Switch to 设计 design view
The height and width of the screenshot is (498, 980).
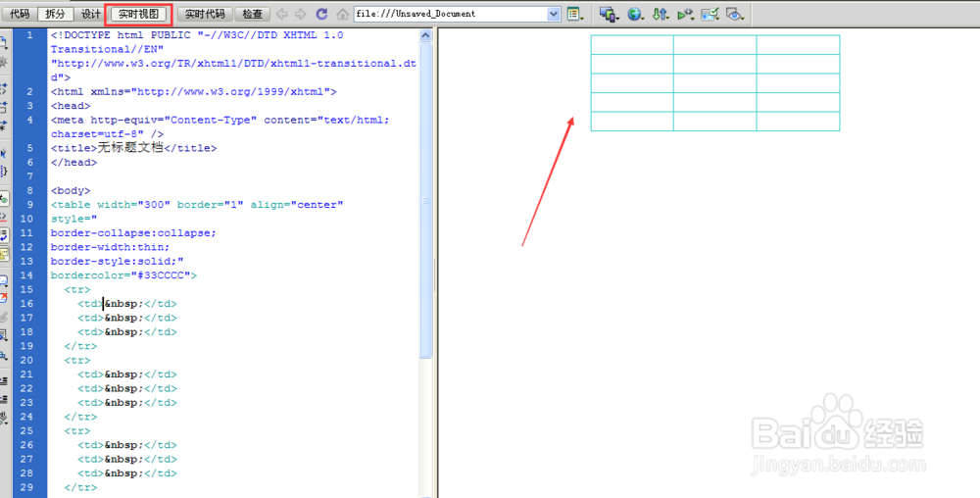click(x=90, y=14)
